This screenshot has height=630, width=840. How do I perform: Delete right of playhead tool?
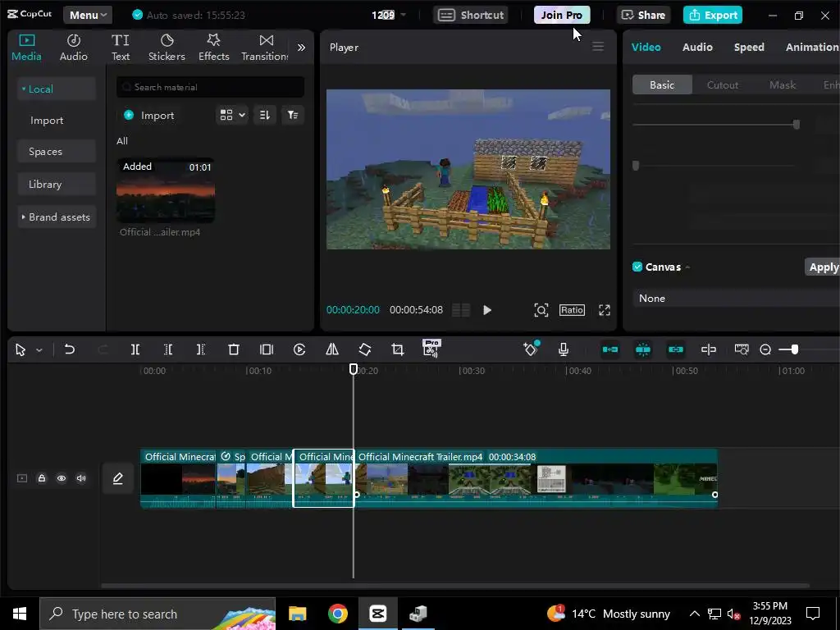pos(201,349)
